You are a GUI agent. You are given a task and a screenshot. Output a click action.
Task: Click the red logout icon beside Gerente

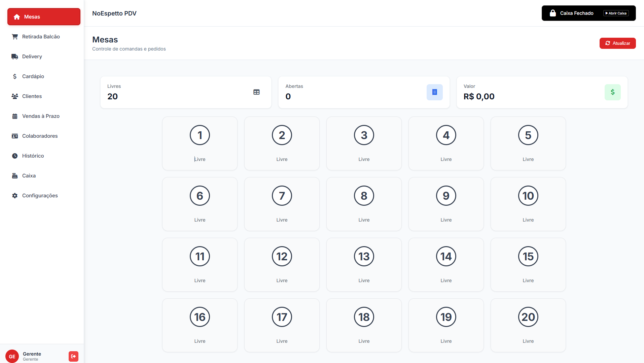[x=73, y=356]
